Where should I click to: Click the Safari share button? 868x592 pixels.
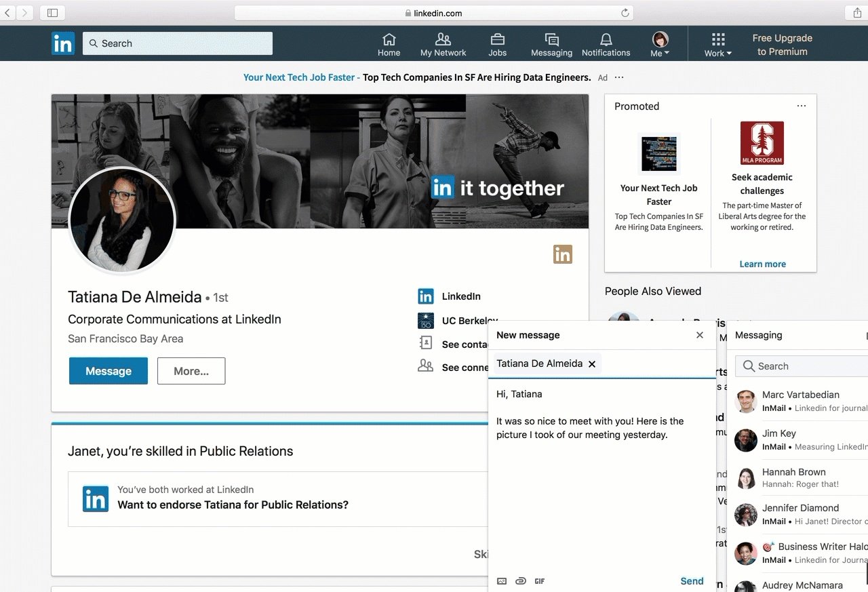pos(857,13)
